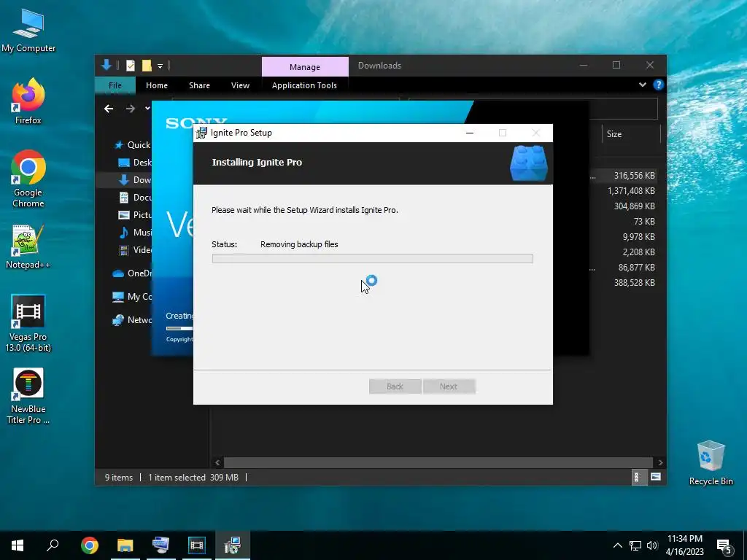The height and width of the screenshot is (560, 747).
Task: Open Music in navigation pane
Action: point(135,233)
